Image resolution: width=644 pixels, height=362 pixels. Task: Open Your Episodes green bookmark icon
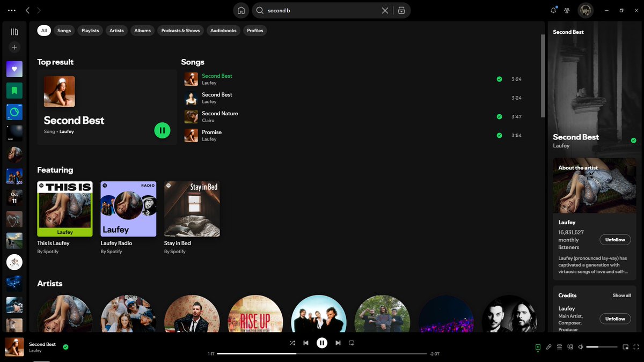click(14, 90)
